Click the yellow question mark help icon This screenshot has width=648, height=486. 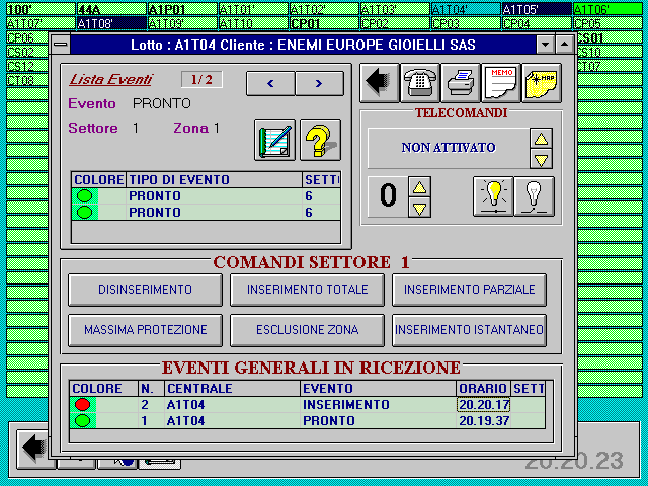coord(320,140)
